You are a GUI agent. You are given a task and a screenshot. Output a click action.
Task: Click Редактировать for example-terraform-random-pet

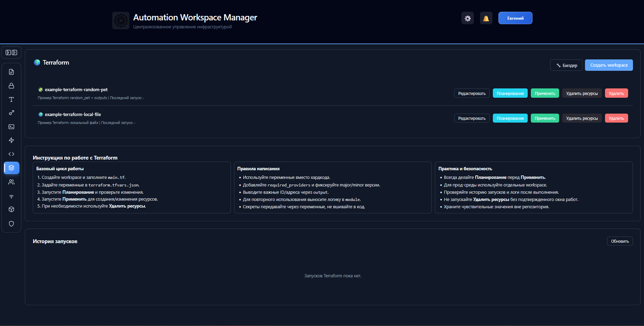tap(472, 94)
